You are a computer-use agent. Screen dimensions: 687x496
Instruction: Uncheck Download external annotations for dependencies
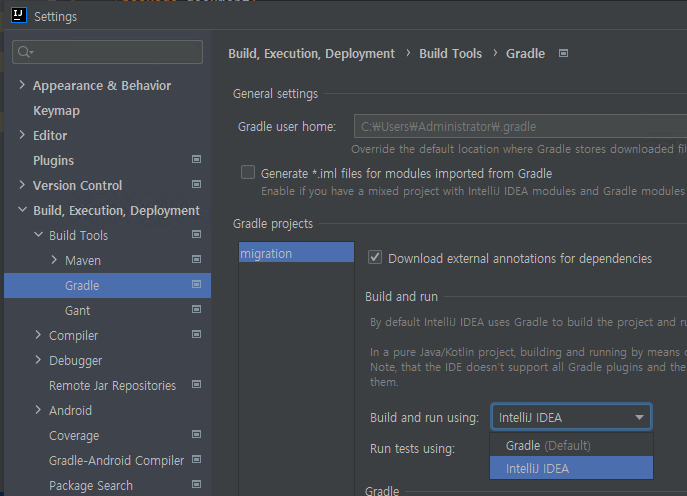tap(375, 257)
